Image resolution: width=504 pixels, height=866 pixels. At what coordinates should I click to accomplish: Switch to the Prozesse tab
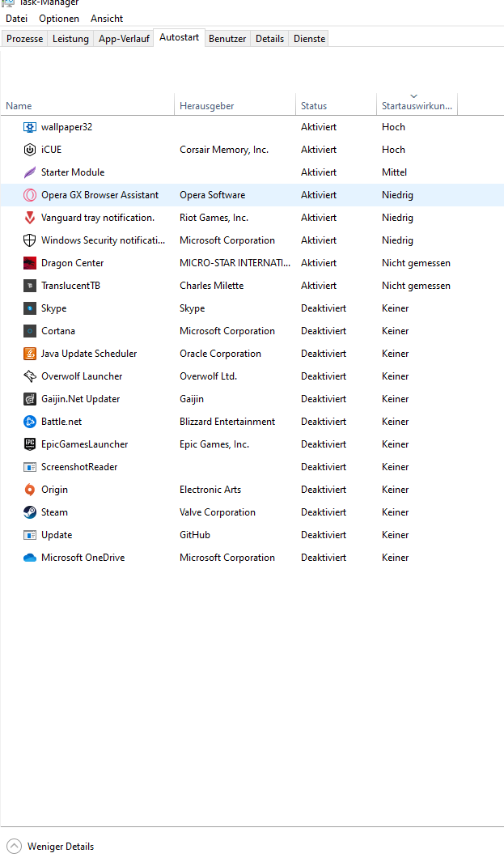pos(24,39)
